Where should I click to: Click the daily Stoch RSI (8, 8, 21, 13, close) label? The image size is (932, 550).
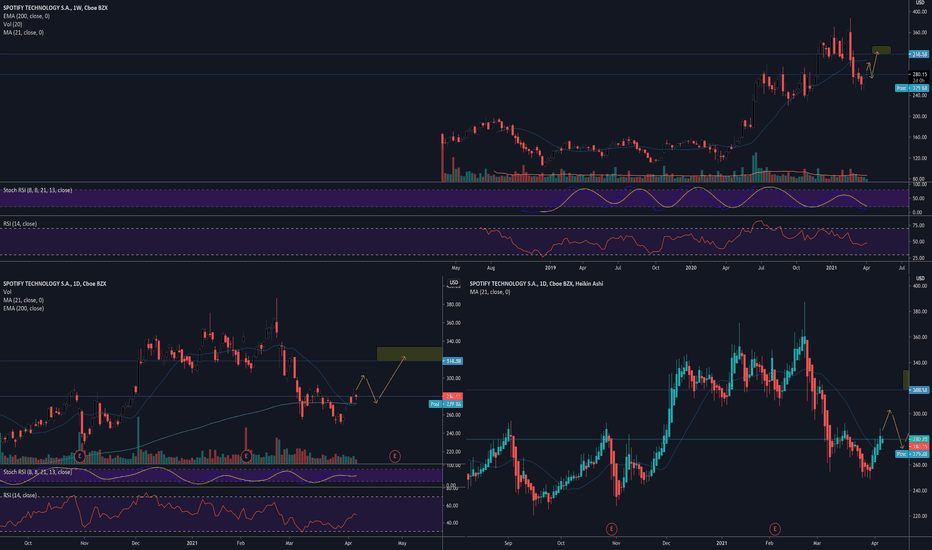pos(37,472)
